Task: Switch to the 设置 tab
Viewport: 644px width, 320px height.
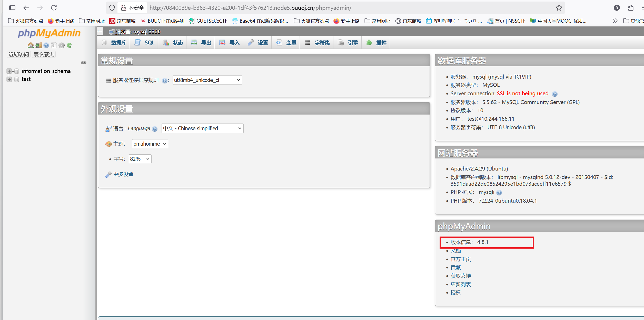Action: tap(258, 43)
